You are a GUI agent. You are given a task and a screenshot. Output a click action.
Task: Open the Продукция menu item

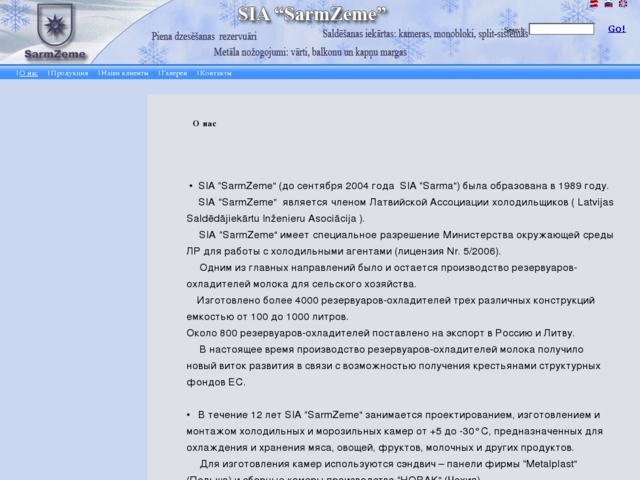click(x=69, y=73)
